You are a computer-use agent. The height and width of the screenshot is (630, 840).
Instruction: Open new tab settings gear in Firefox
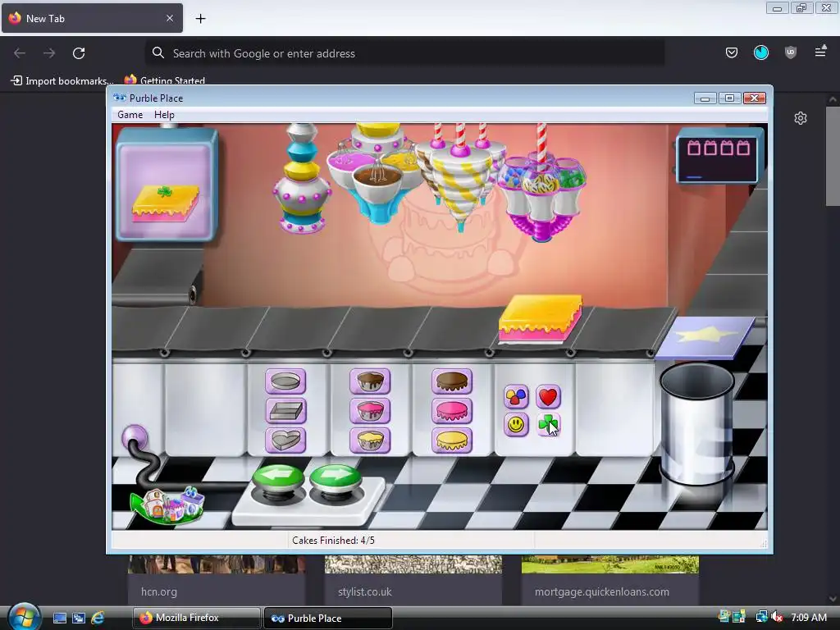coord(801,118)
